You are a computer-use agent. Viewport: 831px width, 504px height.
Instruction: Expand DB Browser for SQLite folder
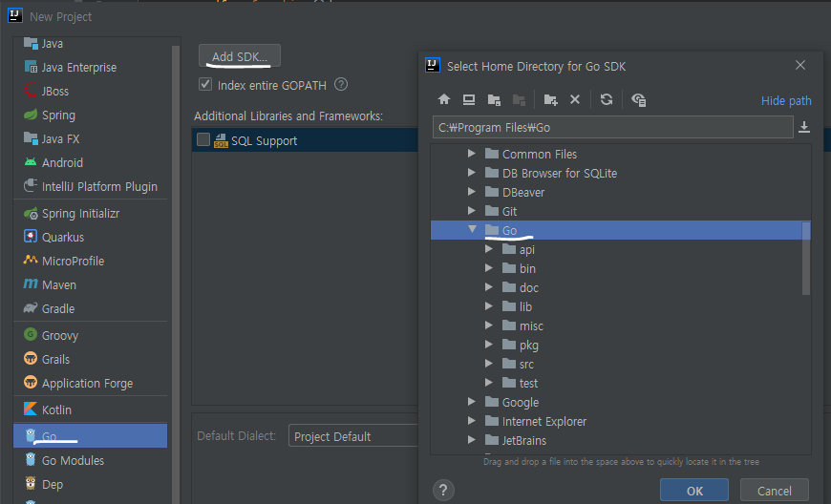click(x=472, y=173)
